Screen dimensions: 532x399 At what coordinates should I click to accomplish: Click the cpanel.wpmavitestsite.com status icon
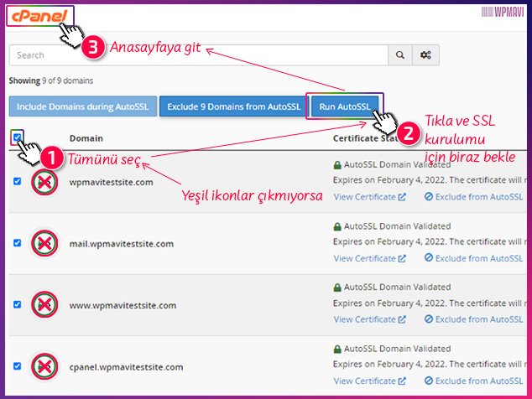tap(44, 366)
